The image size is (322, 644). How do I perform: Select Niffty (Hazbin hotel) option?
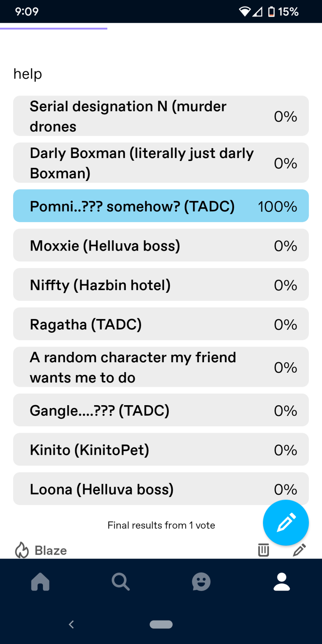tap(161, 284)
